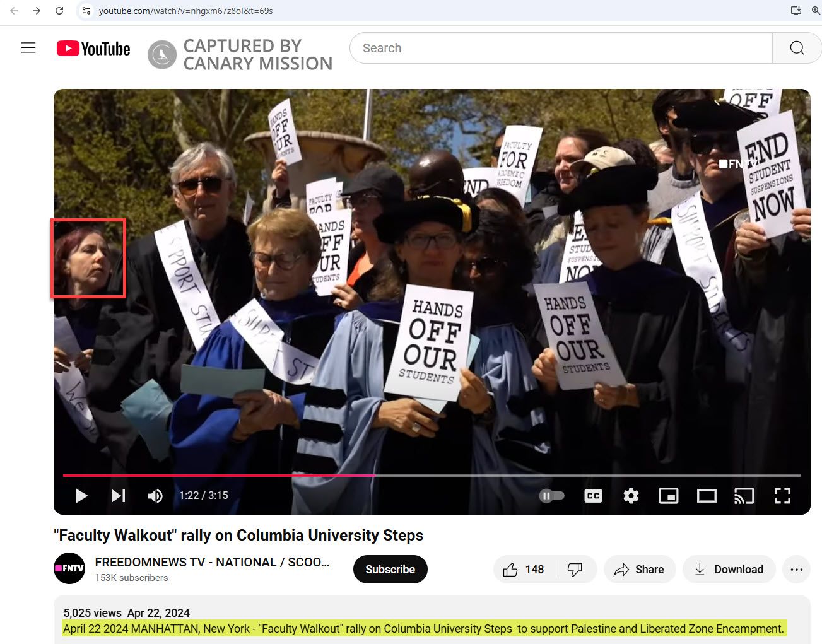Click the YouTube search input field
This screenshot has width=822, height=644.
click(x=561, y=48)
